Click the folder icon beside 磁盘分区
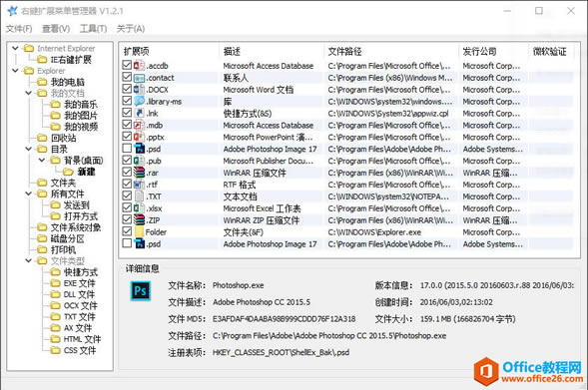Viewport: 588px width, 390px height. coord(42,238)
